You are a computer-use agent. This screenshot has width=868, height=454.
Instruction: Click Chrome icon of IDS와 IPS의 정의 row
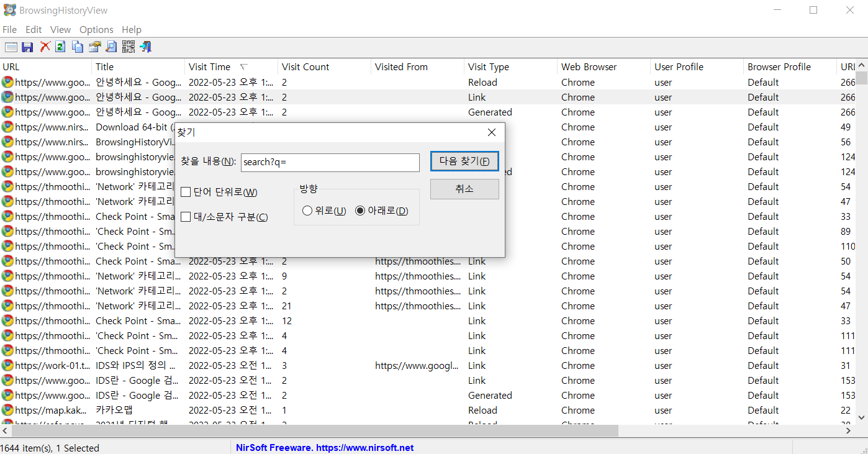tap(7, 365)
